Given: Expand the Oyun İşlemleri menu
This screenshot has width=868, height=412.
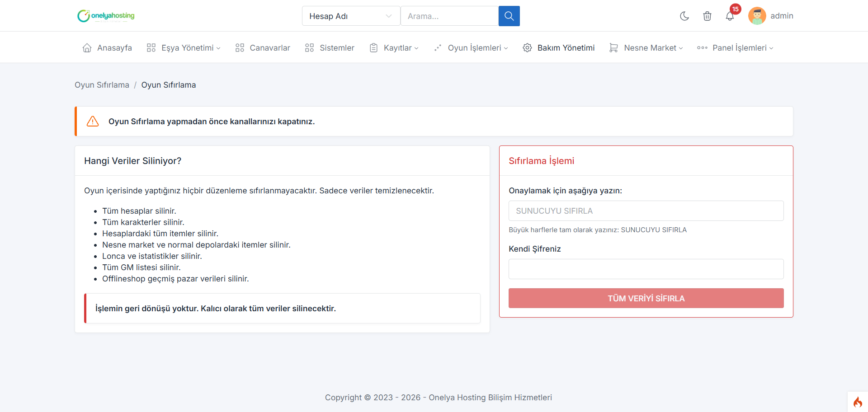Looking at the screenshot, I should pos(471,47).
